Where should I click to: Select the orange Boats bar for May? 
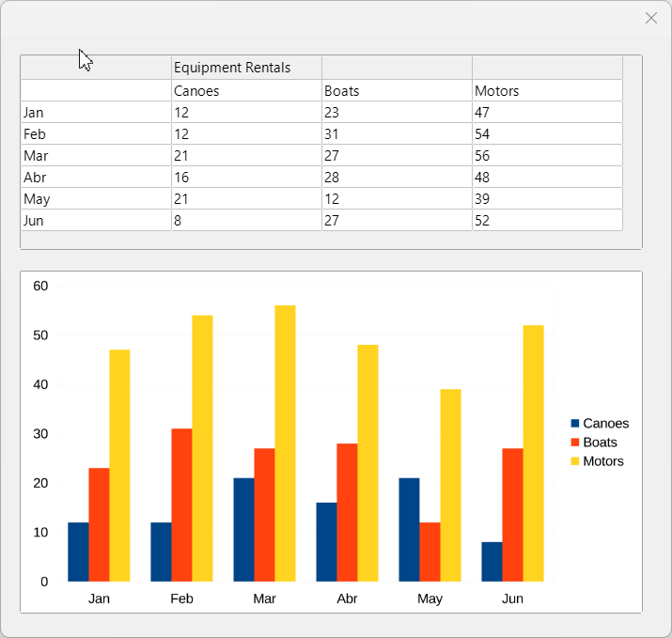point(430,552)
